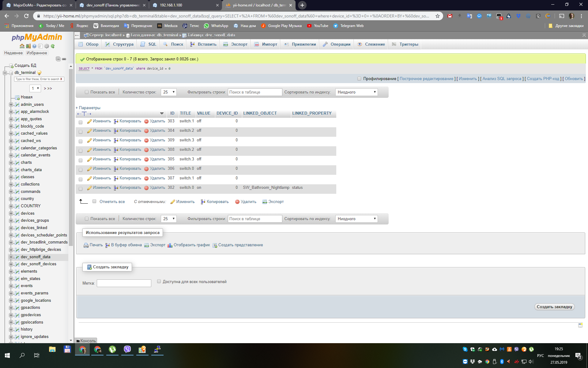Screen dimensions: 588x368
Task: Open the Структура tab
Action: (119, 44)
